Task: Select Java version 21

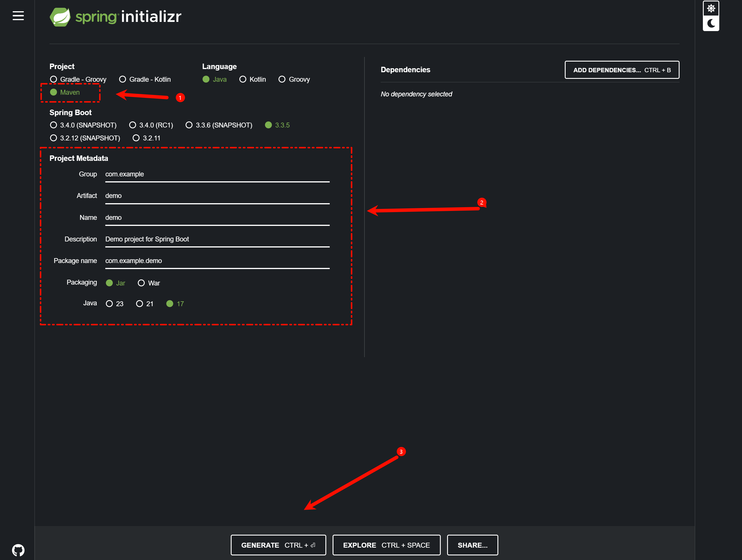Action: pos(145,304)
